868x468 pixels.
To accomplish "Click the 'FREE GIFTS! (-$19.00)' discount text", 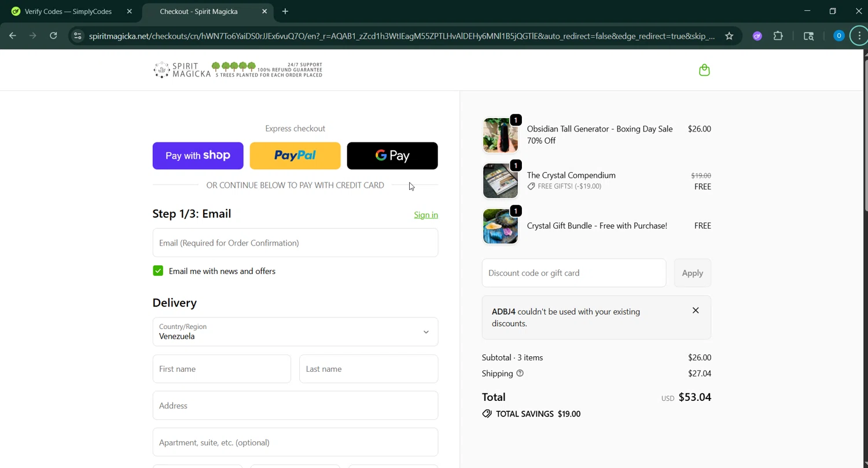I will click(569, 186).
